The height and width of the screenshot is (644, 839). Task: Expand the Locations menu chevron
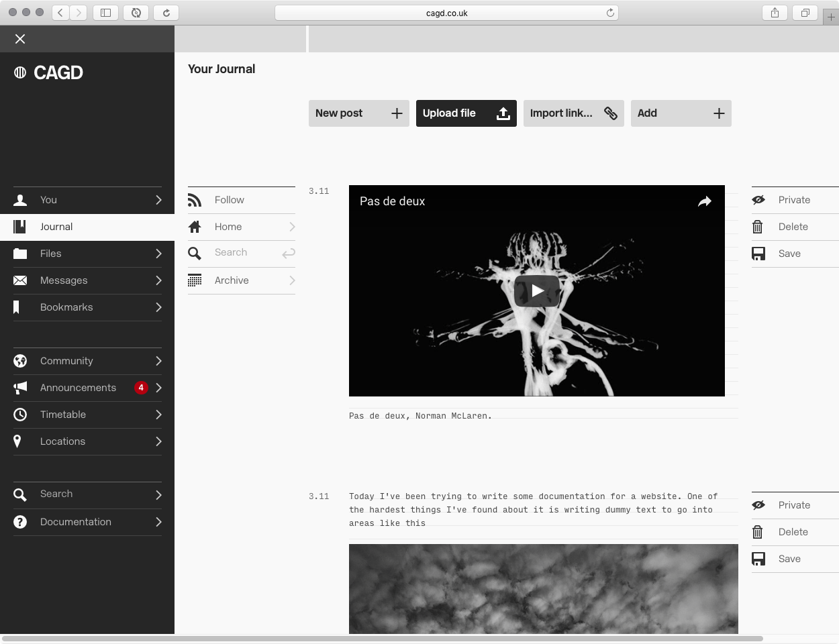pyautogui.click(x=158, y=441)
